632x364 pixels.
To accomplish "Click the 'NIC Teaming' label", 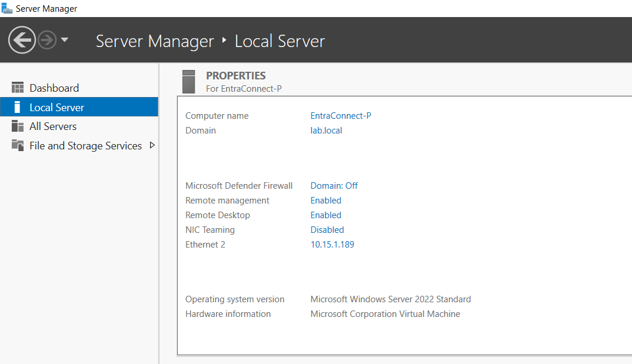I will (210, 230).
